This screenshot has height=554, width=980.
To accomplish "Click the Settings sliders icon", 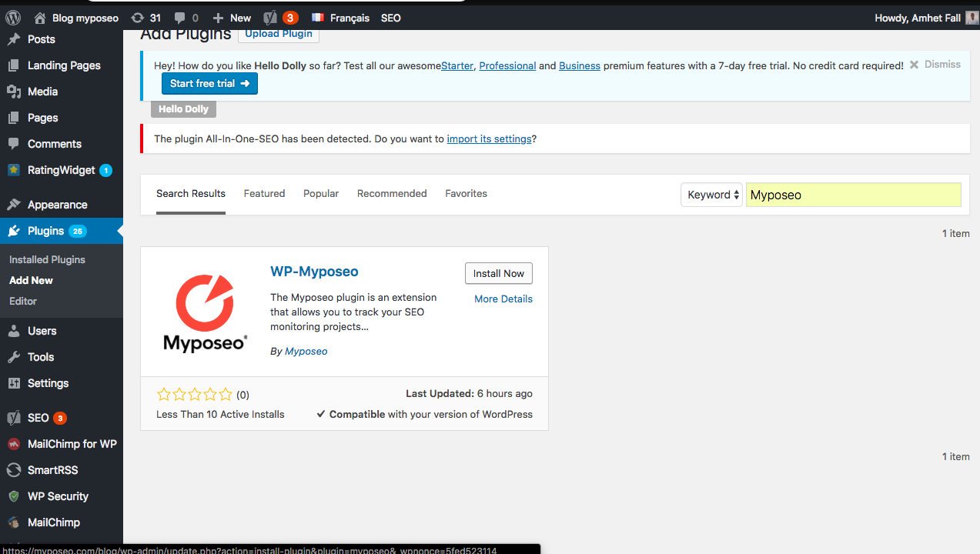I will pos(14,383).
